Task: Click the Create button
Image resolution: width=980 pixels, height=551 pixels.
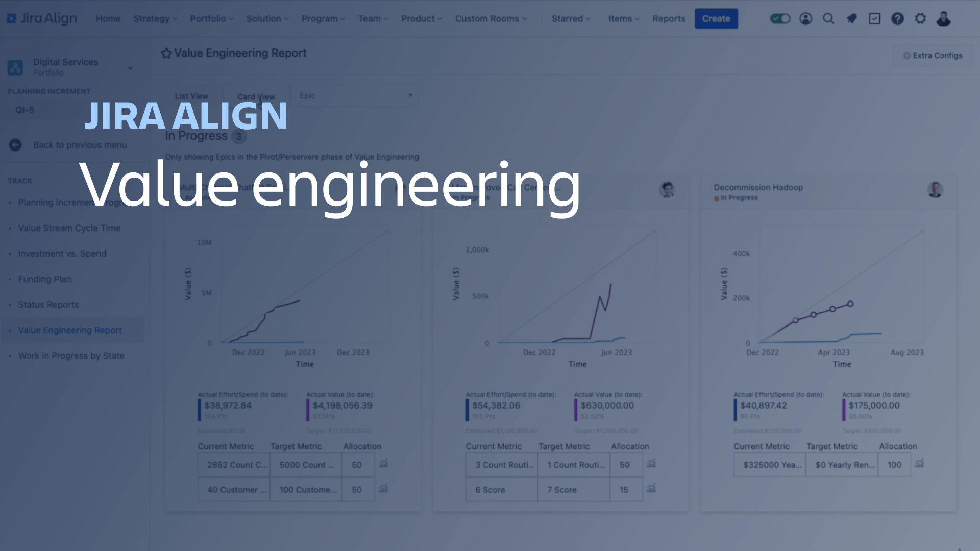Action: tap(716, 18)
